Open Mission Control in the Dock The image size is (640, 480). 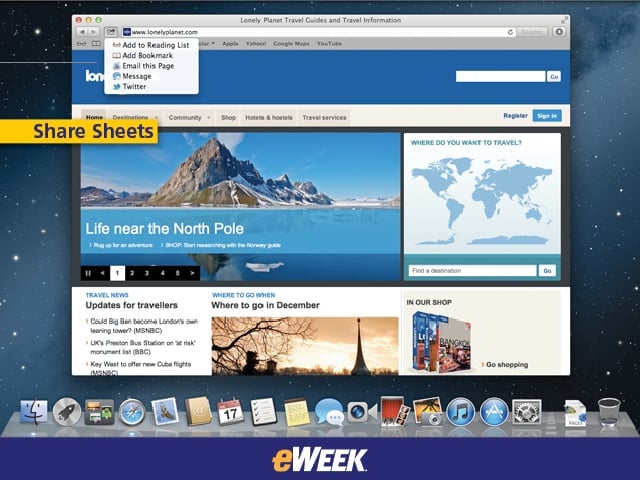tap(99, 412)
